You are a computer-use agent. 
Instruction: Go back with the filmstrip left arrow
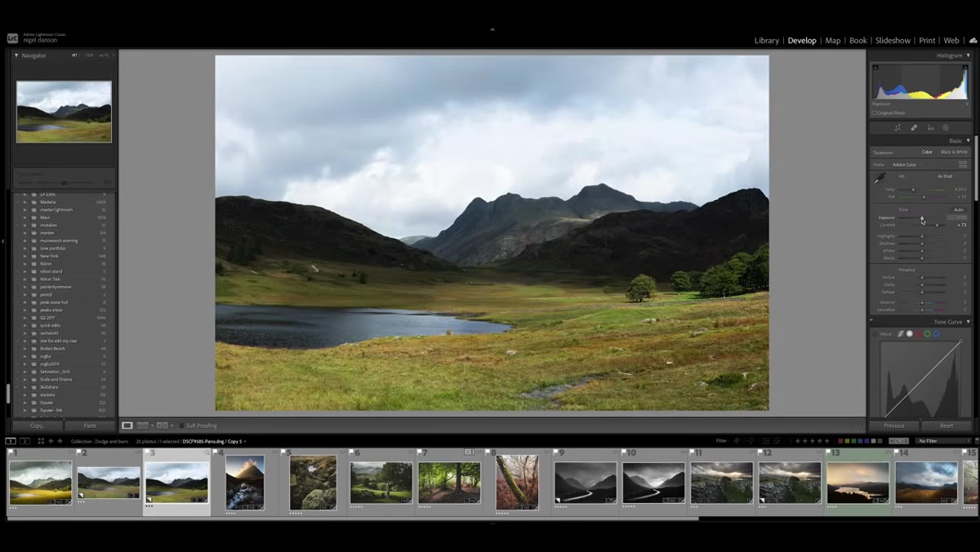click(x=51, y=441)
